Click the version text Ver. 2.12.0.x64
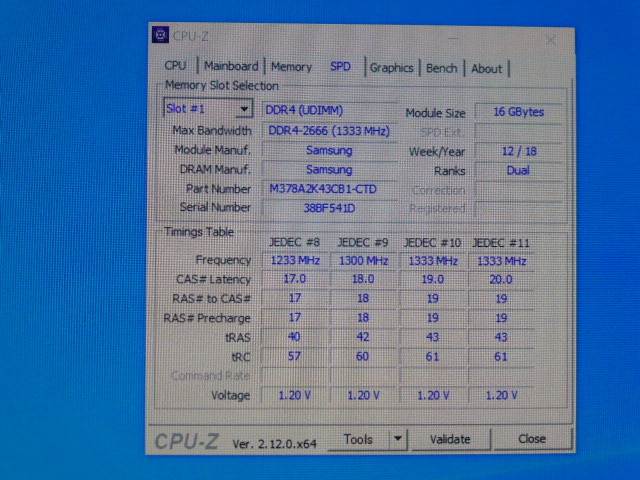640x480 pixels. pyautogui.click(x=274, y=443)
